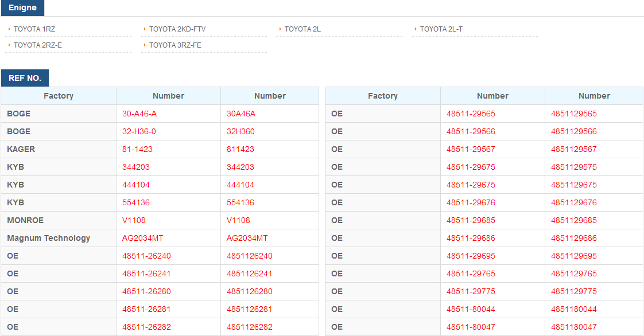Screen dimensions: 644x336
Task: Click OE number 4851126241
Action: tap(249, 274)
